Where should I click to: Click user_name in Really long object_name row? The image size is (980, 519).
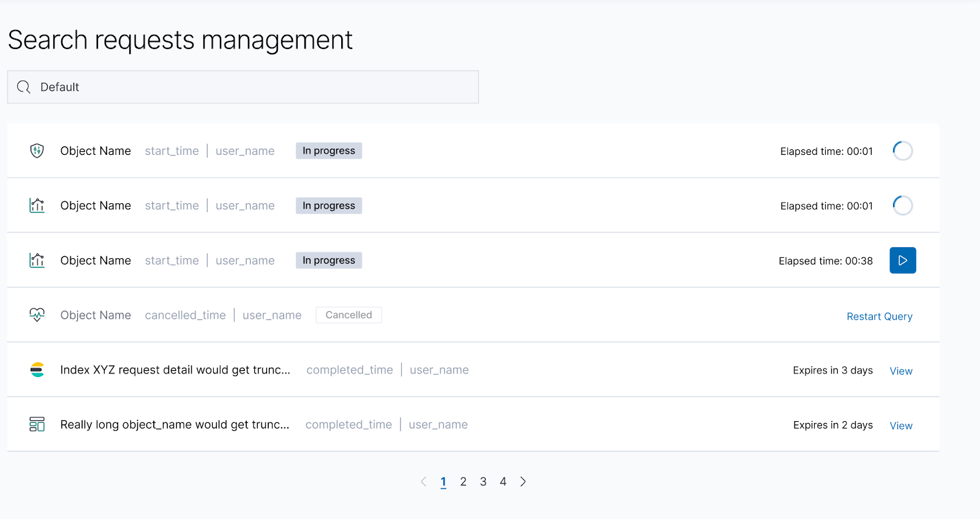[x=438, y=424]
